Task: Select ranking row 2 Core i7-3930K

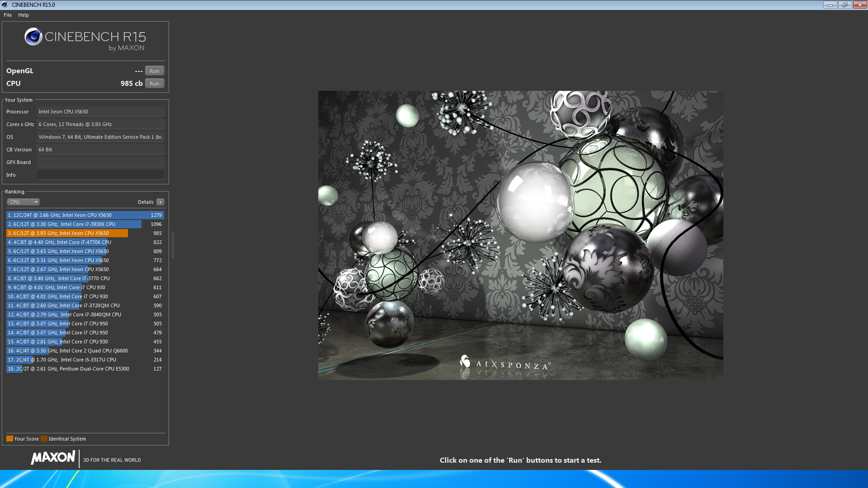Action: 85,224
